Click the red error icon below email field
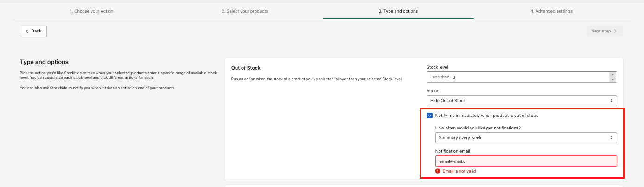Screen dimensions: 644x187 click(x=438, y=171)
